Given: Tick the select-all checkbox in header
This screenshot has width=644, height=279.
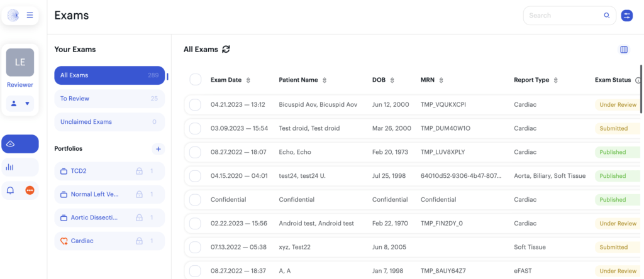Looking at the screenshot, I should click(196, 80).
